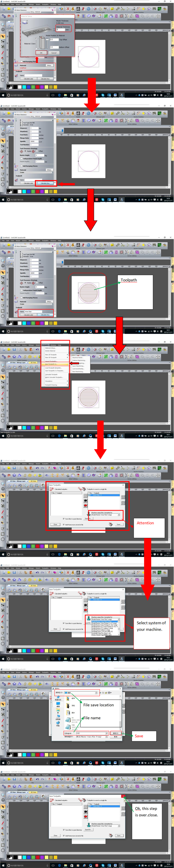Close the Save Toolpaths dialog marked step over

click(123, 796)
